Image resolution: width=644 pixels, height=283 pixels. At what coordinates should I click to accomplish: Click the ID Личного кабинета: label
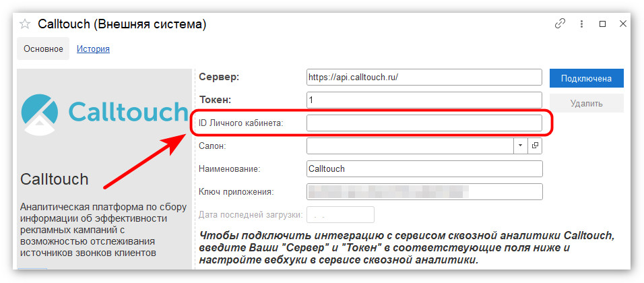(241, 123)
